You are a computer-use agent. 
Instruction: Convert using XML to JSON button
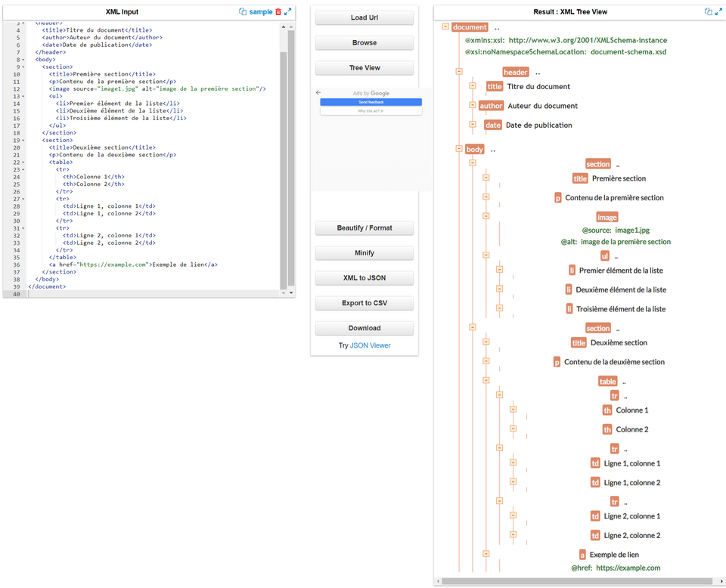point(365,278)
